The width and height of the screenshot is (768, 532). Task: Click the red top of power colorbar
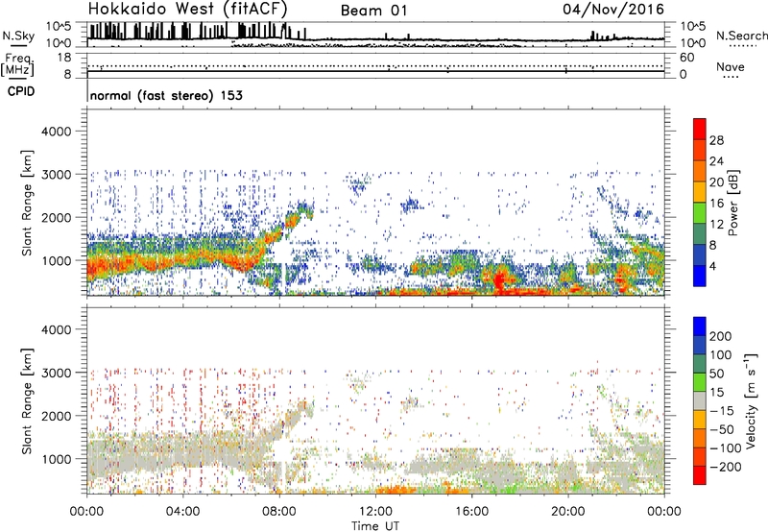click(x=700, y=129)
